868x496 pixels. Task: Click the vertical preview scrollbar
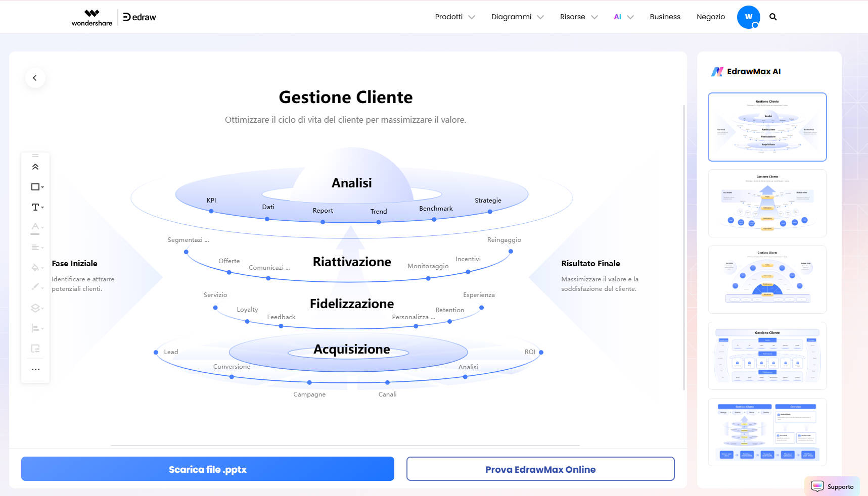click(684, 247)
